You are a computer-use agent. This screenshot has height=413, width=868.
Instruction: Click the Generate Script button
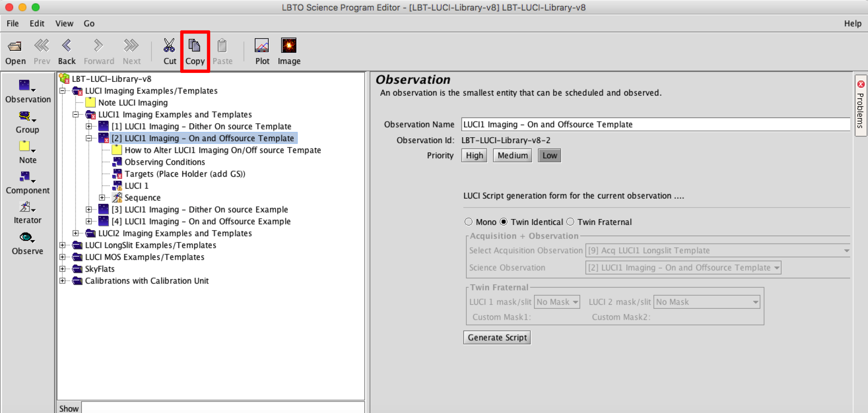(497, 338)
